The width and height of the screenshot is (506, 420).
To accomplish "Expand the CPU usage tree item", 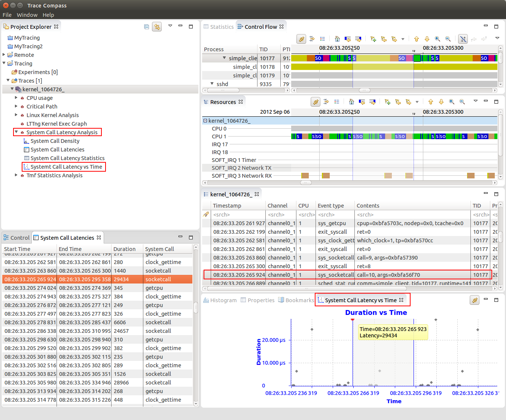I will [16, 98].
